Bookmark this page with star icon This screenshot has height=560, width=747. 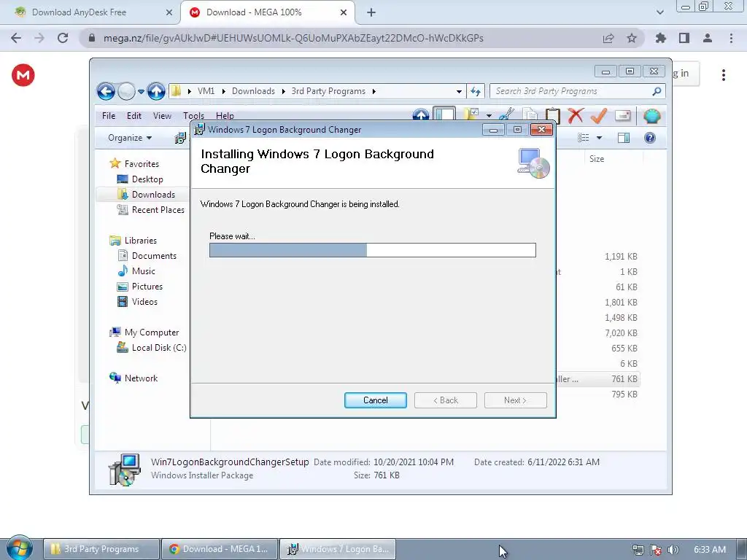[632, 38]
